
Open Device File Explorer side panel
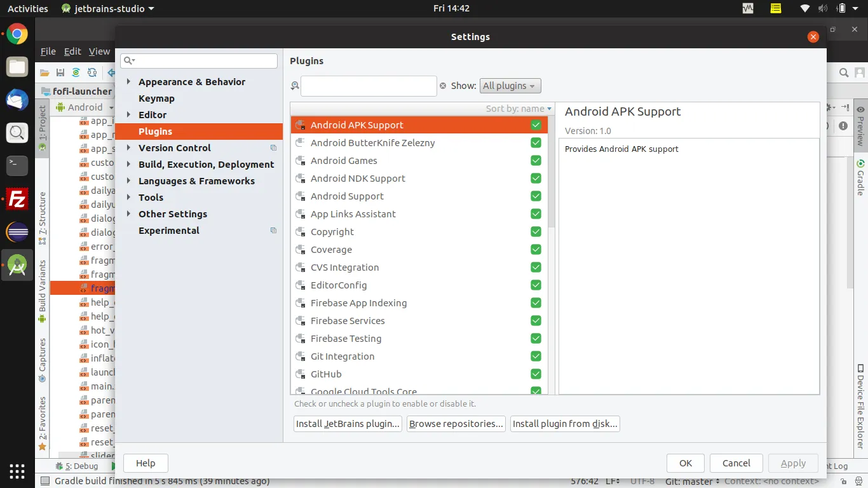[x=860, y=406]
